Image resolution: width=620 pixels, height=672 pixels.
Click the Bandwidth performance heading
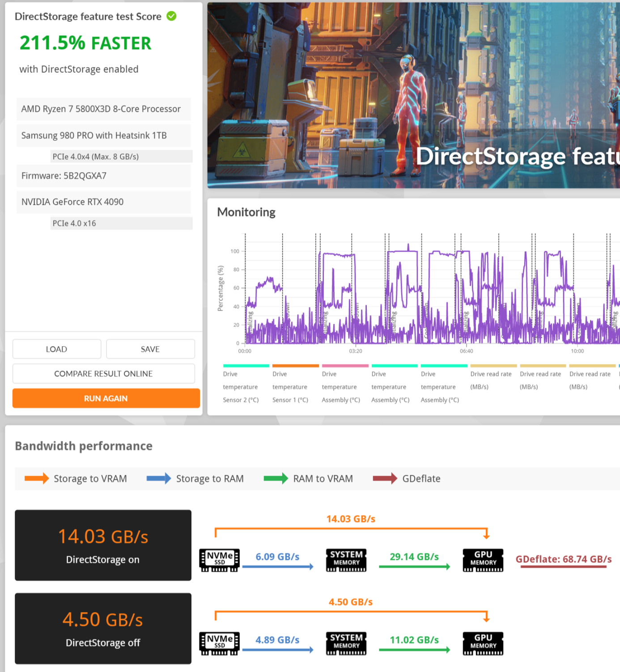(x=84, y=446)
